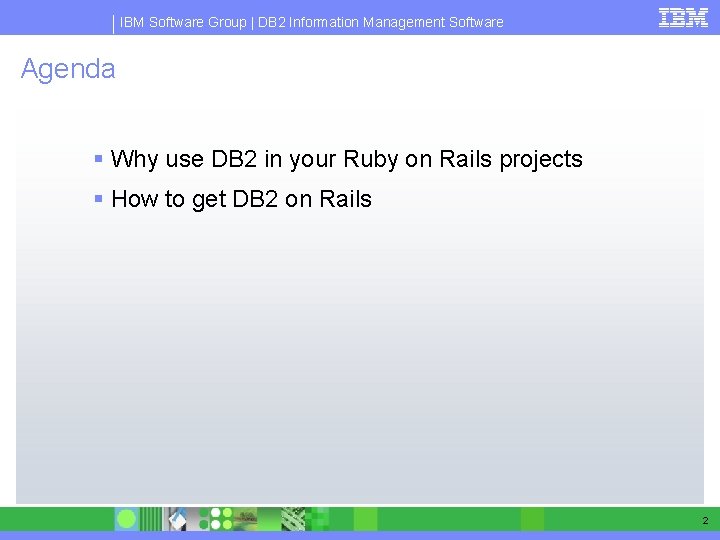This screenshot has width=720, height=540.
Task: Click the IBM logo in the header
Action: pos(683,18)
